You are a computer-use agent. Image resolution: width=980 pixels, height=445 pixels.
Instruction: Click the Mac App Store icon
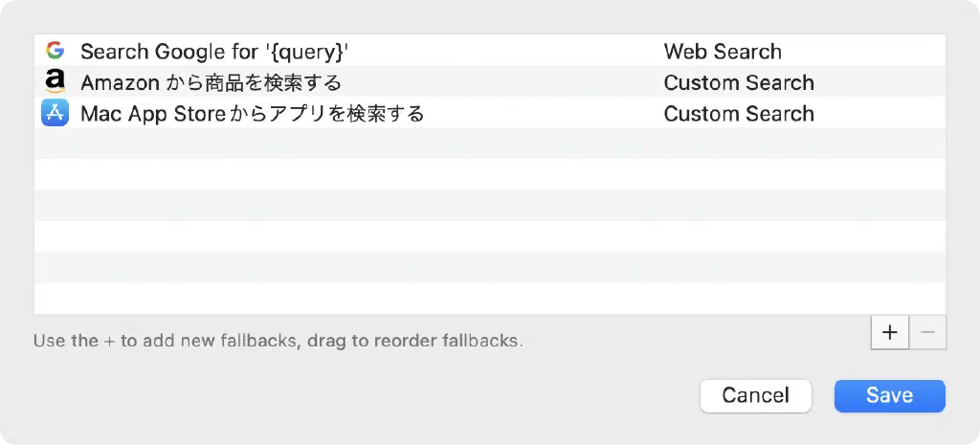click(55, 113)
